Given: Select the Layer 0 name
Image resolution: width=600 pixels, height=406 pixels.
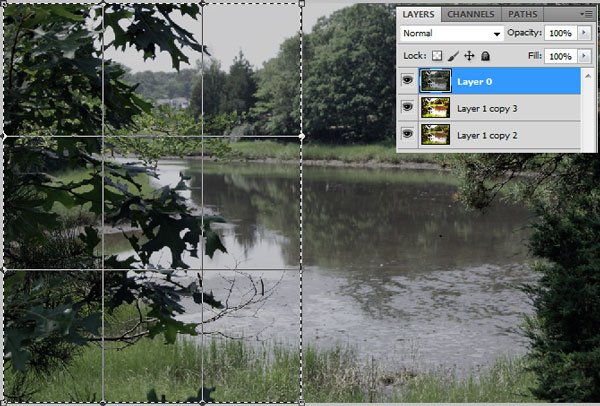Looking at the screenshot, I should (x=474, y=82).
